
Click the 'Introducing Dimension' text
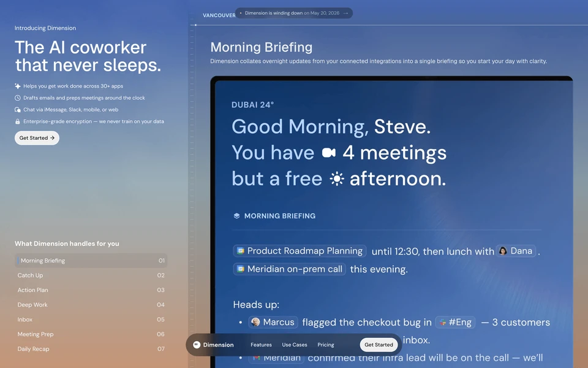pos(45,28)
